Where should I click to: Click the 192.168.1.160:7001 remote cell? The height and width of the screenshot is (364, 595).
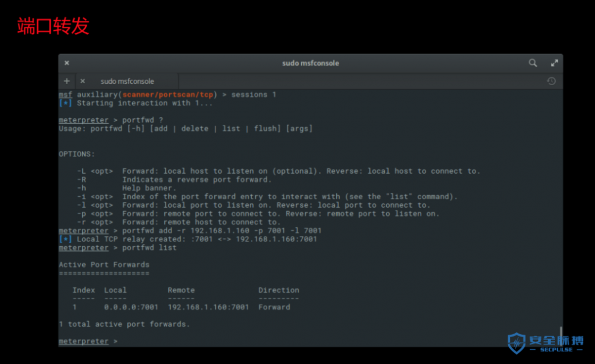tap(208, 307)
